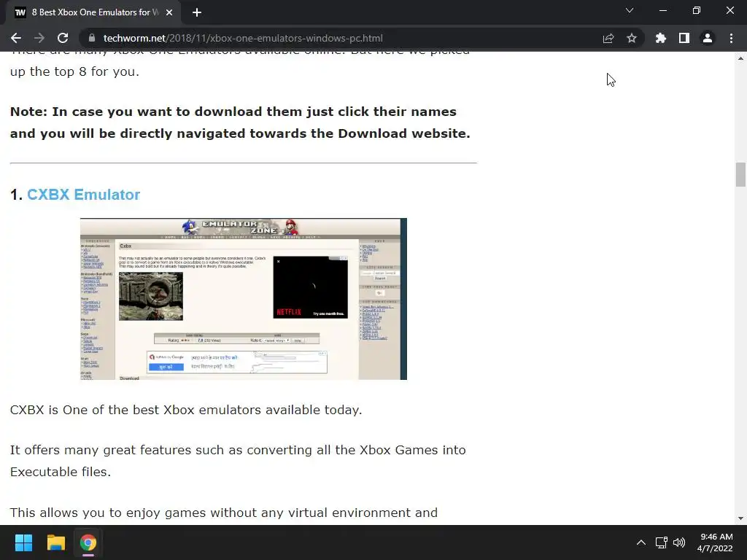Share this page via share icon
Image resolution: width=747 pixels, height=560 pixels.
(x=608, y=38)
